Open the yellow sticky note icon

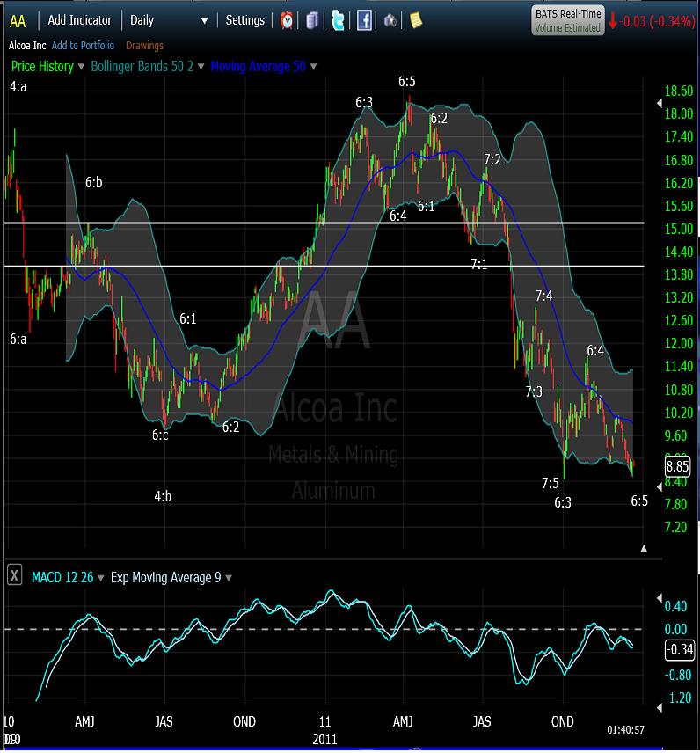[416, 20]
